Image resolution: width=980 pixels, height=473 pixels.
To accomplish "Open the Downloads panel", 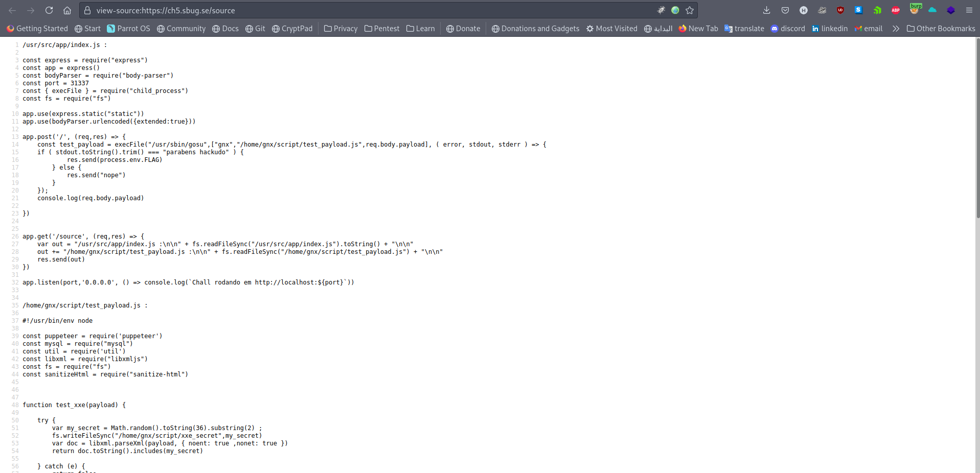I will [767, 10].
